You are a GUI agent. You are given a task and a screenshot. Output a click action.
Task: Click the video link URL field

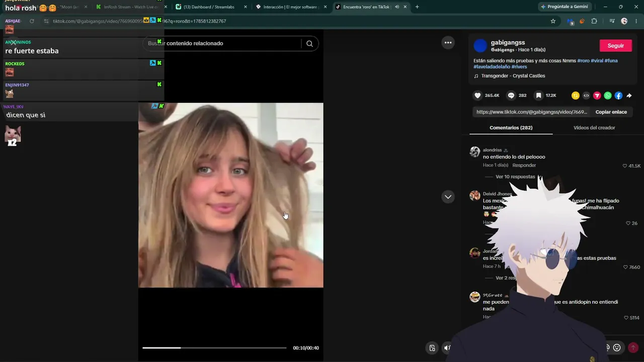coord(531,112)
